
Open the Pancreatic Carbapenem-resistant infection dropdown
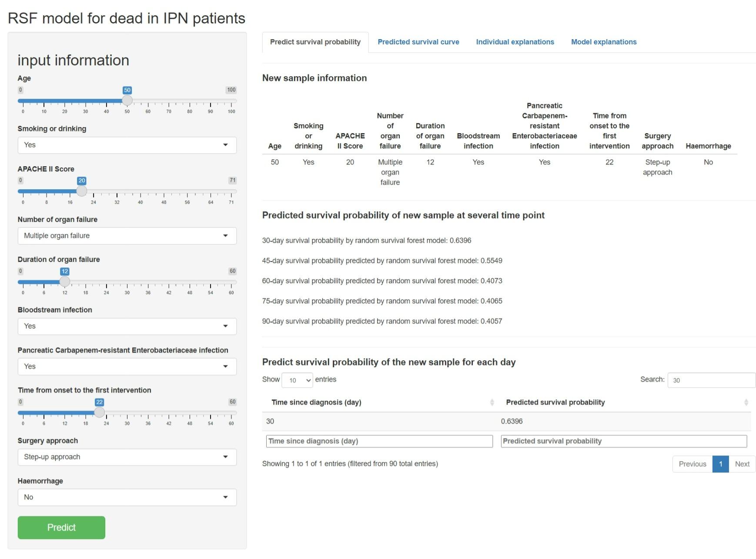127,367
